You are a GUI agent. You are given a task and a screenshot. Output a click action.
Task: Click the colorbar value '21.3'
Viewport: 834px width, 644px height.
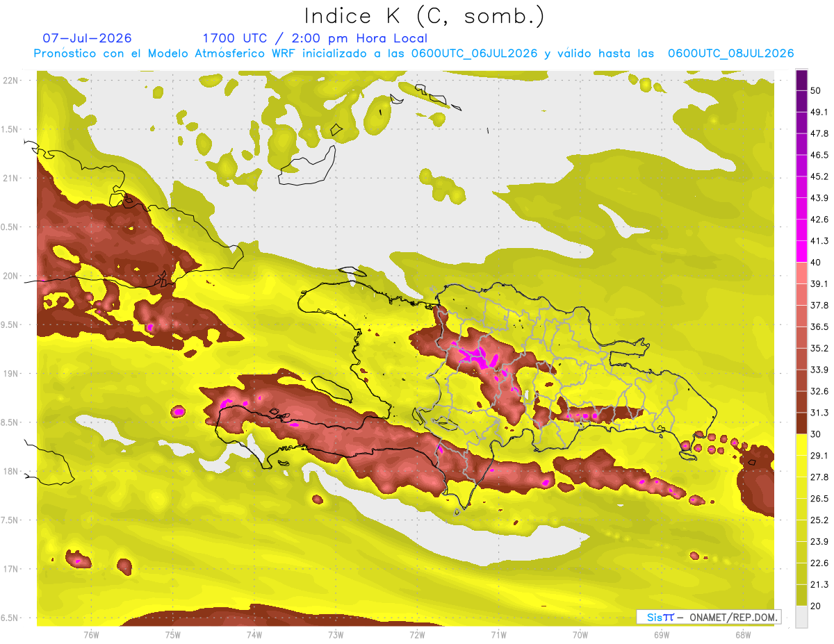point(819,584)
